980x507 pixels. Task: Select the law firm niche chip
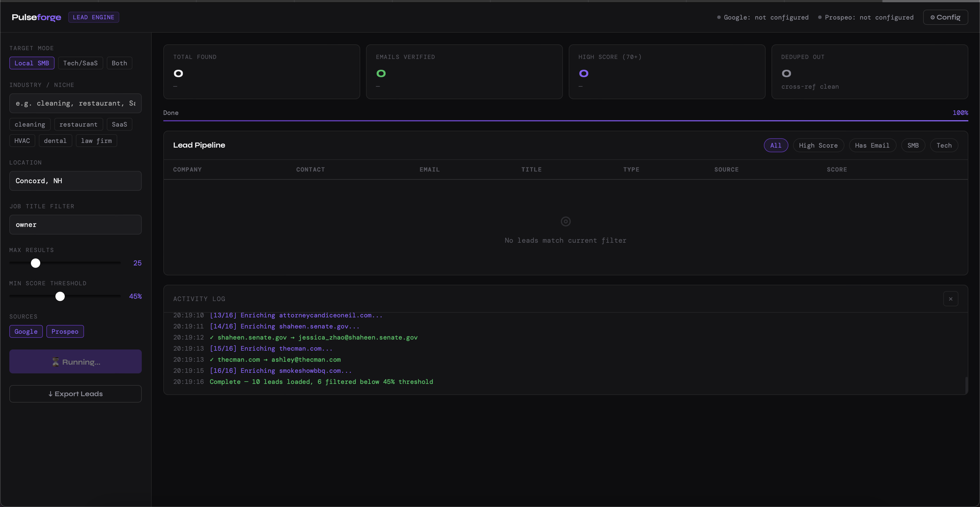tap(96, 140)
